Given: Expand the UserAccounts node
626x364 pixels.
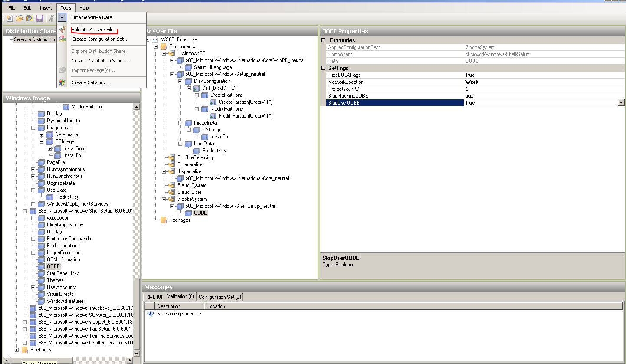Looking at the screenshot, I should (x=33, y=287).
